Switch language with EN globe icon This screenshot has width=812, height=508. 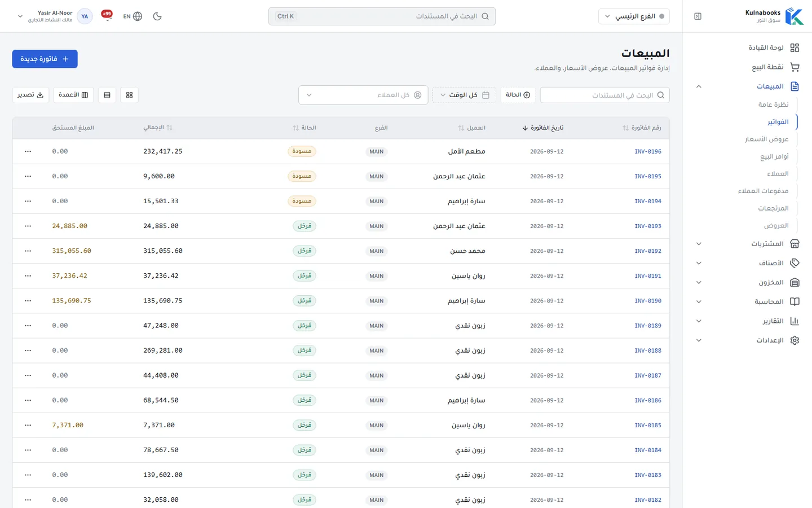133,16
